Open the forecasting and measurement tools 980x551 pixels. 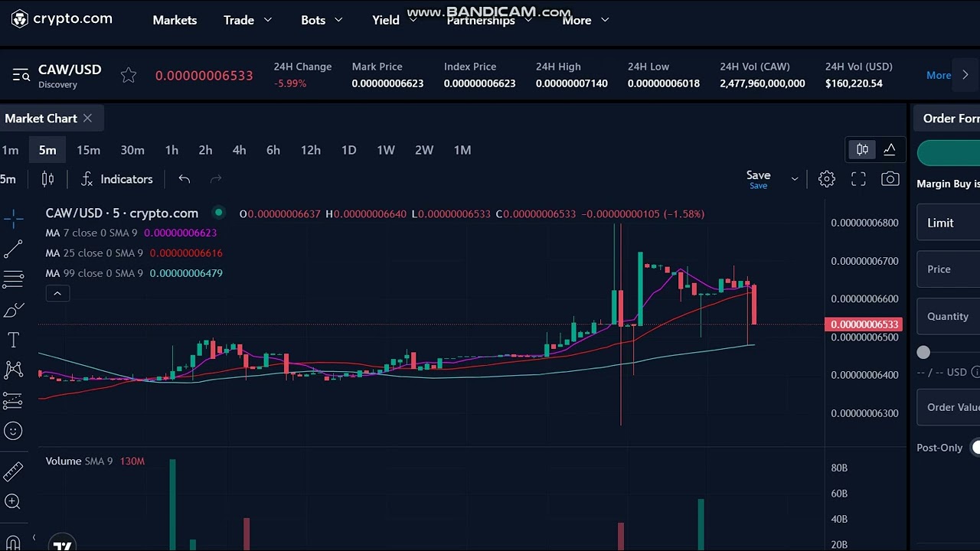point(13,400)
